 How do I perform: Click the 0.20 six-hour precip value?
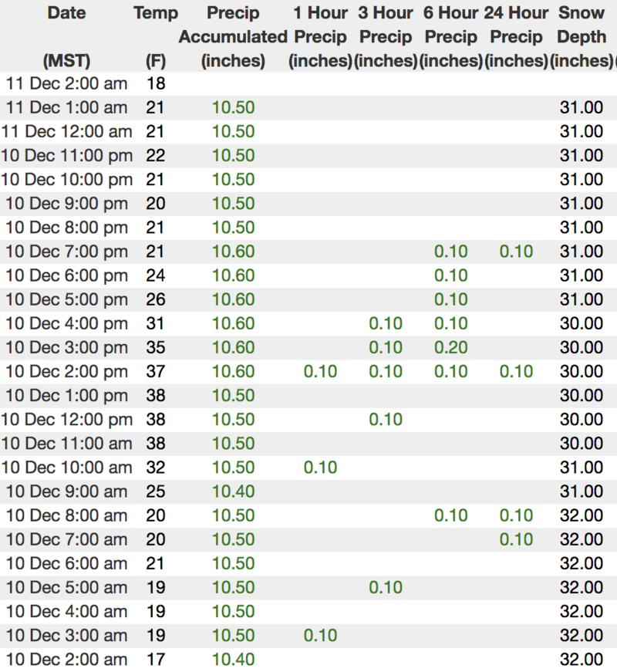click(x=451, y=347)
